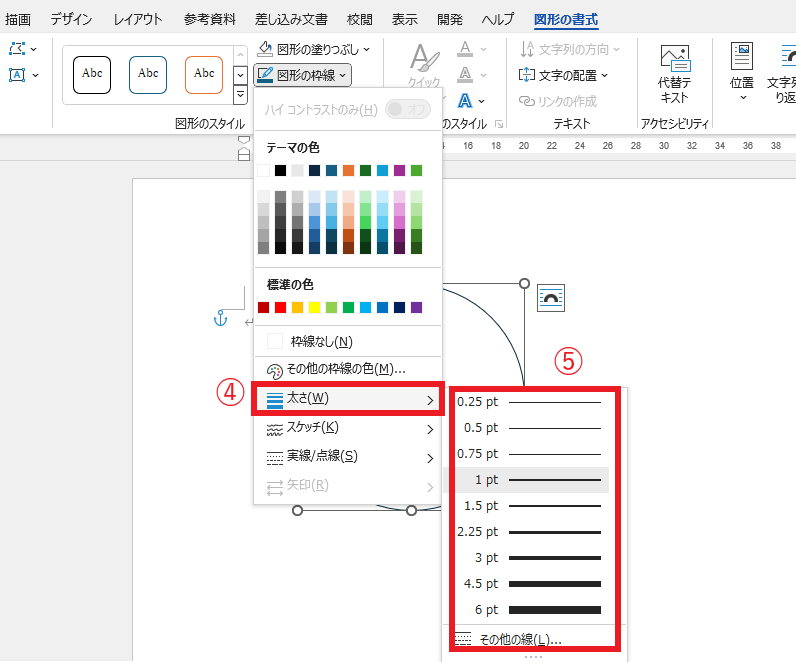Click the blue text effects A icon

click(465, 101)
